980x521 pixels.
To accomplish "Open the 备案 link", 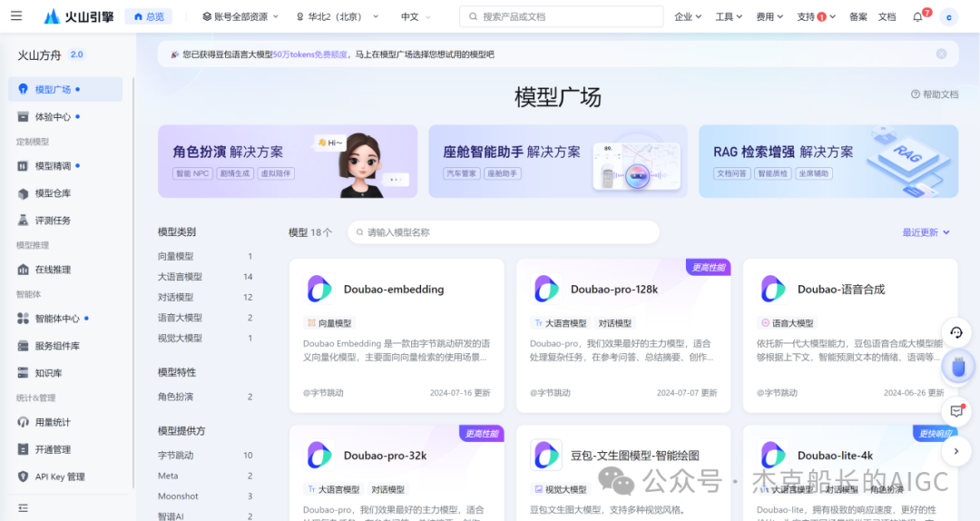I will point(858,17).
